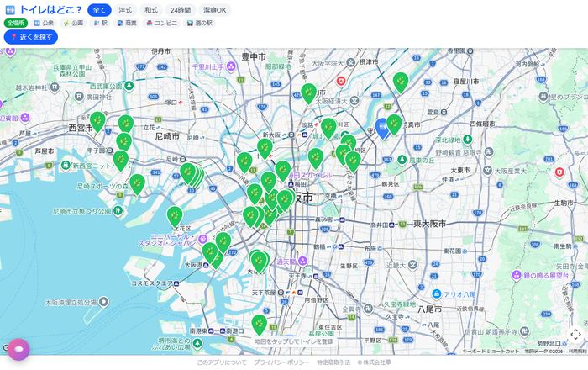The height and width of the screenshot is (370, 588).
Task: Click the 八尾市 city label
Action: (429, 309)
